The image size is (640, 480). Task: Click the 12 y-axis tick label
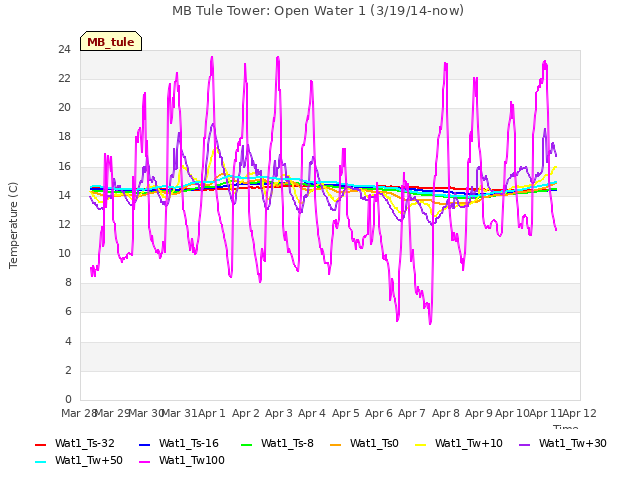point(65,224)
